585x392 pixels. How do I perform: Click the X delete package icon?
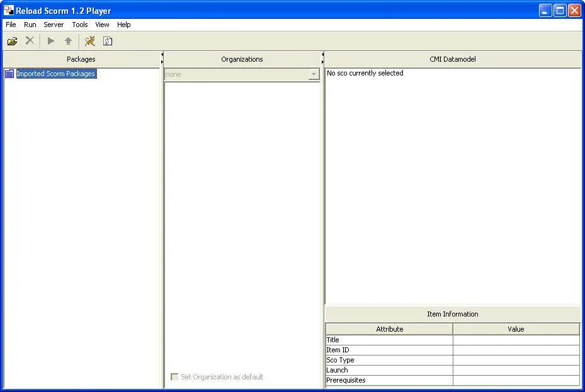coord(30,41)
